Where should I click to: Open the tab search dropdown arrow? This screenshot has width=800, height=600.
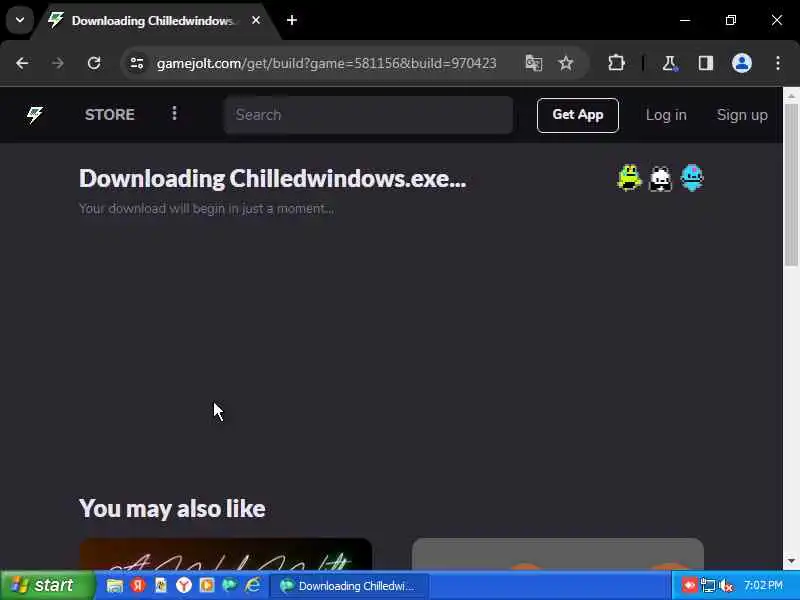tap(20, 20)
